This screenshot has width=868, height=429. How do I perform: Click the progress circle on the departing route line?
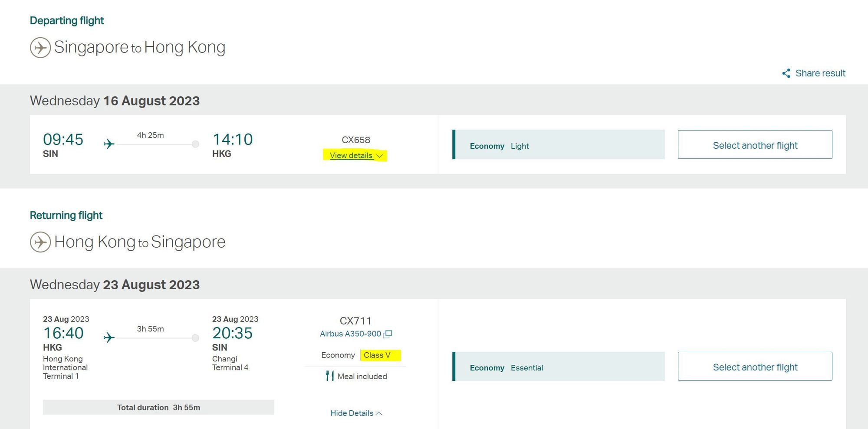coord(195,144)
